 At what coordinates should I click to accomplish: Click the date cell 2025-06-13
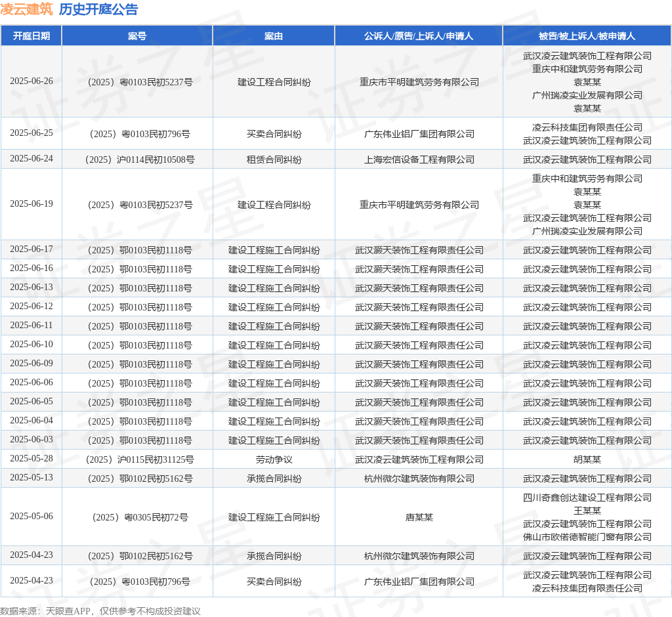coord(31,287)
